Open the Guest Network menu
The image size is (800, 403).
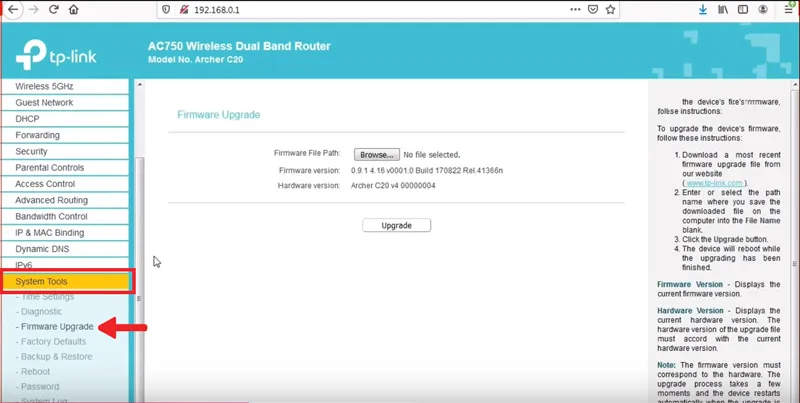(x=65, y=103)
